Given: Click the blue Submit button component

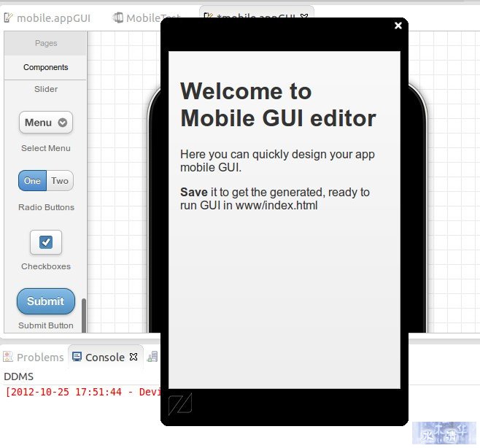Looking at the screenshot, I should (46, 301).
